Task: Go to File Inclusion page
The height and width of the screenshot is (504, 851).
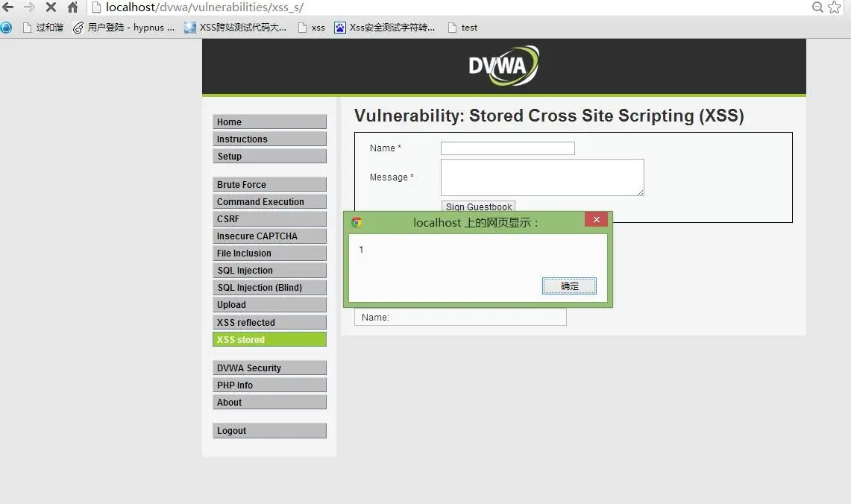Action: pos(269,253)
